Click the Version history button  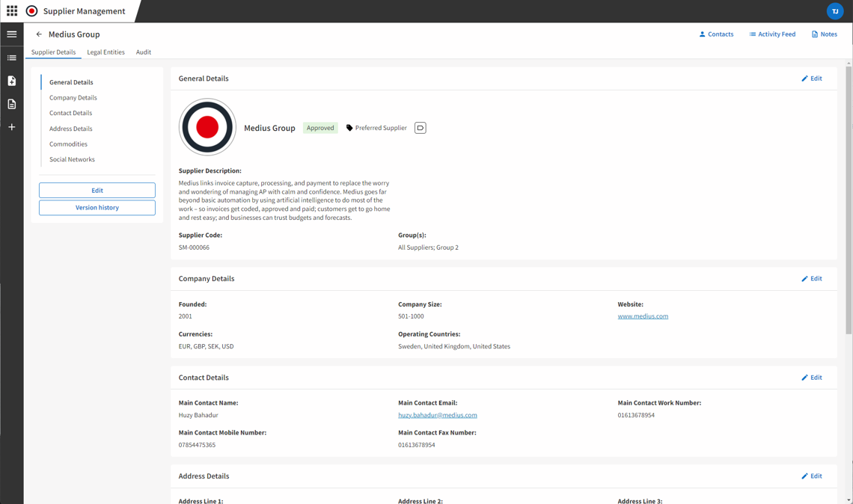coord(97,208)
